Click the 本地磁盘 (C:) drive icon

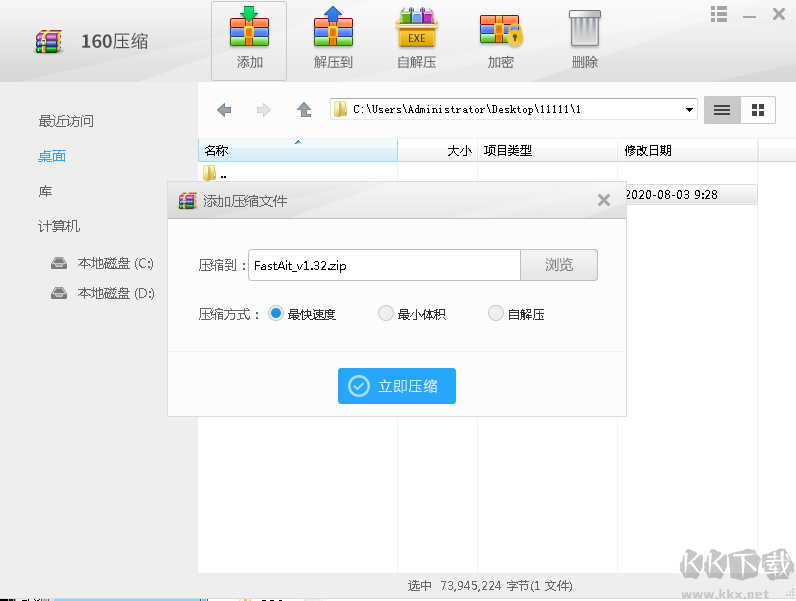tap(59, 263)
